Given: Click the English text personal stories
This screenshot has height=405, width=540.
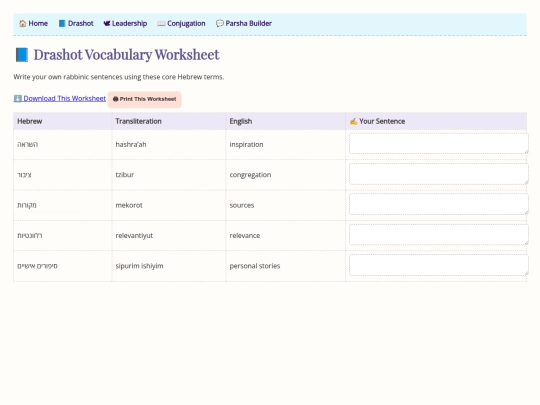Looking at the screenshot, I should pos(255,266).
